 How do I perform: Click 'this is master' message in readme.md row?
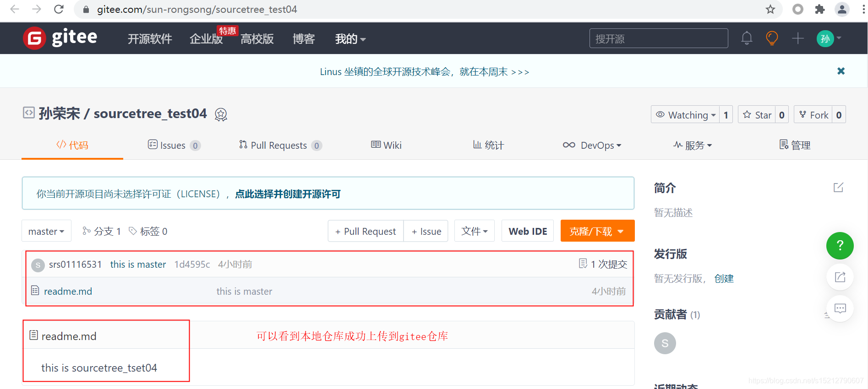(x=244, y=292)
